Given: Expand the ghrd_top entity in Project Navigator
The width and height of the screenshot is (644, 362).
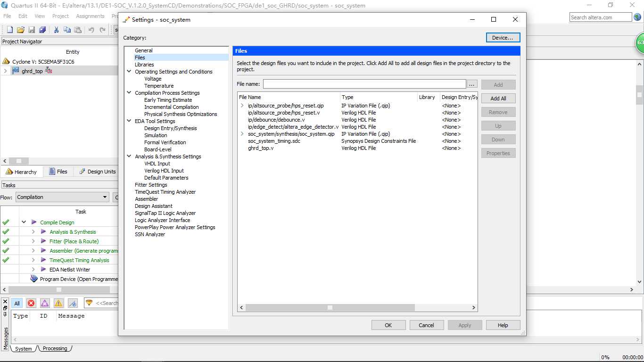Looking at the screenshot, I should [x=5, y=71].
